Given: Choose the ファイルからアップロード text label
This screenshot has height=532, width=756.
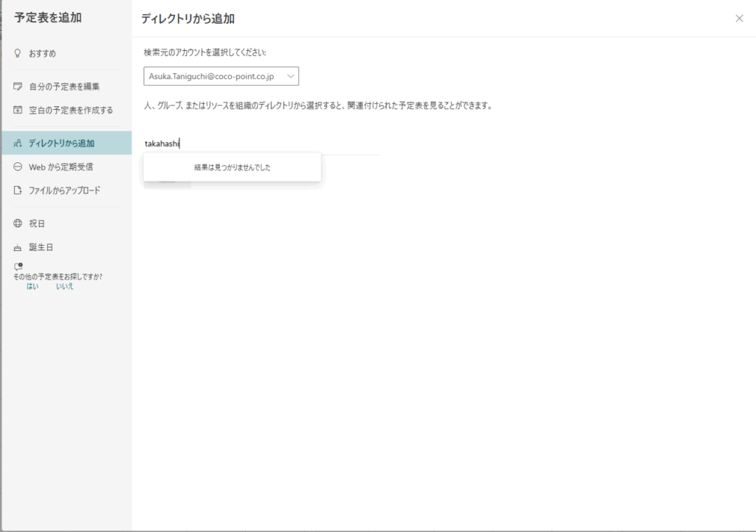Looking at the screenshot, I should point(64,190).
